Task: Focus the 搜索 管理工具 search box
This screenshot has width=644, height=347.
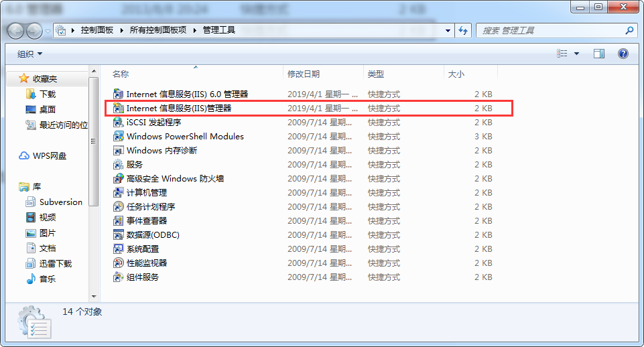Action: click(556, 30)
